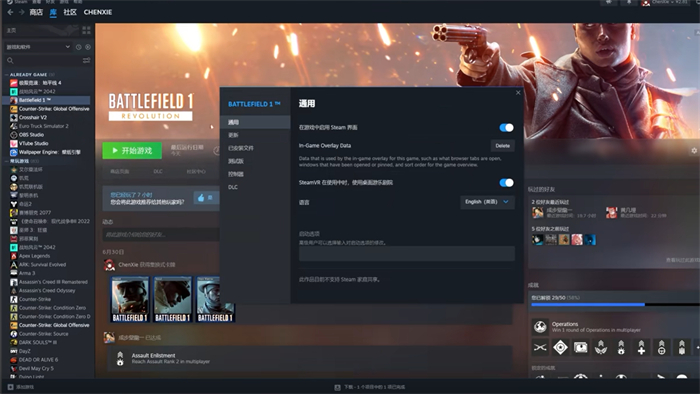700x394 pixels.
Task: Open game settings gear icon beside banner
Action: point(694,151)
